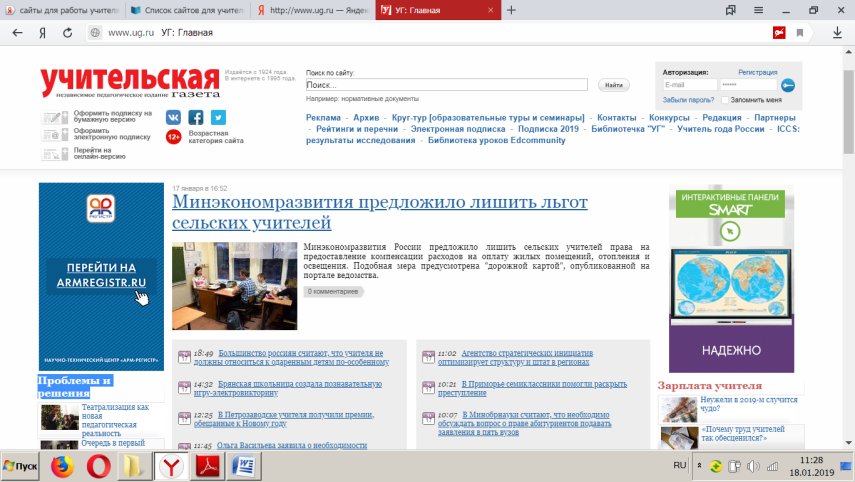Reload the page

pos(68,33)
